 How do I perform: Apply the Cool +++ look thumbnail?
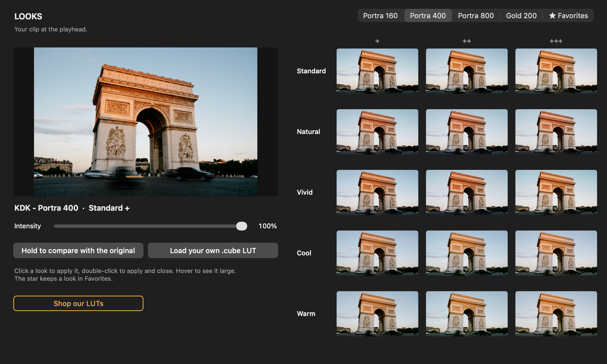point(556,253)
